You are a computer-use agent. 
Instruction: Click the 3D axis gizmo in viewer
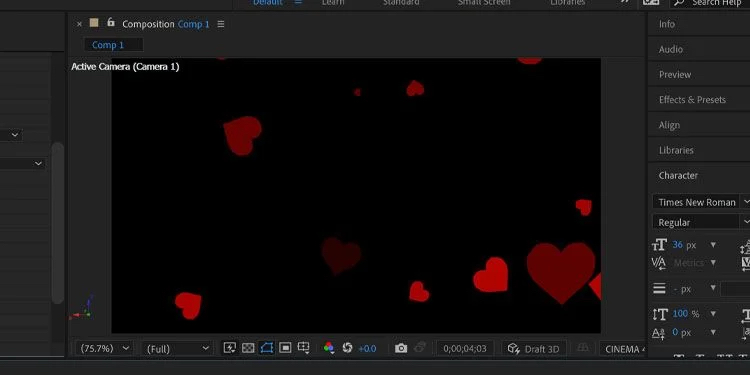[x=81, y=309]
